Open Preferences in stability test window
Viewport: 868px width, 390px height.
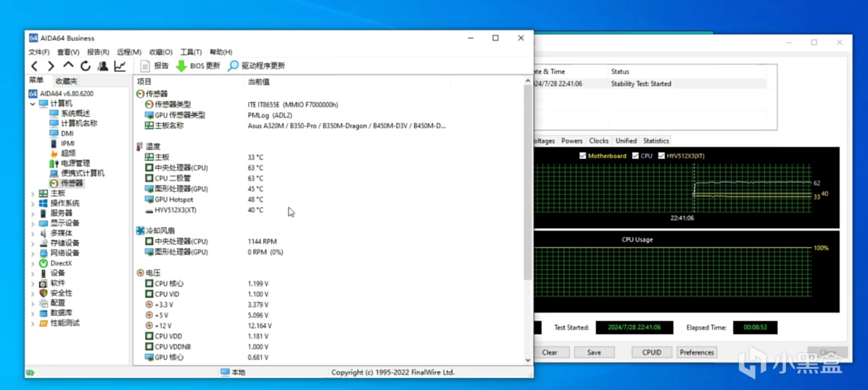(697, 352)
